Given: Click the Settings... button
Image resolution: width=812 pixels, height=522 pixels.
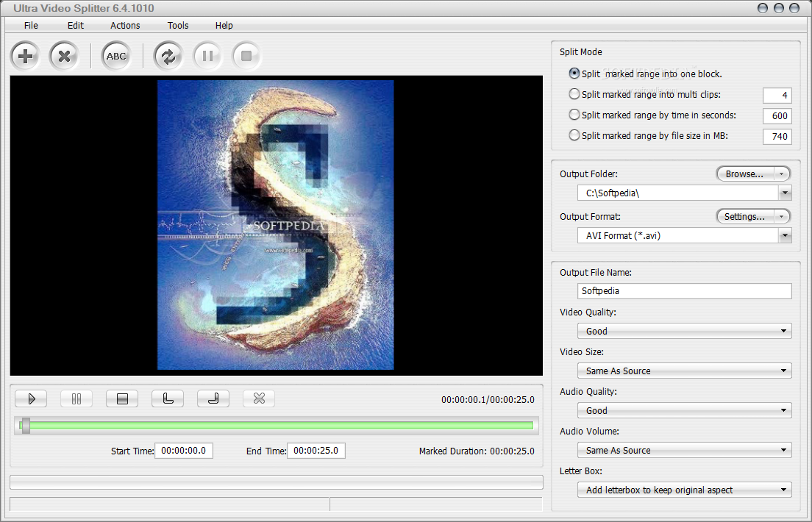Looking at the screenshot, I should pyautogui.click(x=744, y=216).
